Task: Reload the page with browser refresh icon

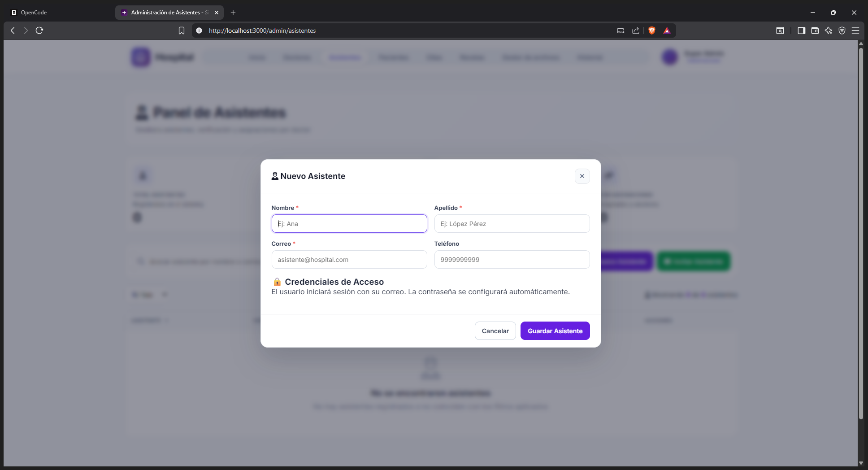Action: [x=39, y=30]
